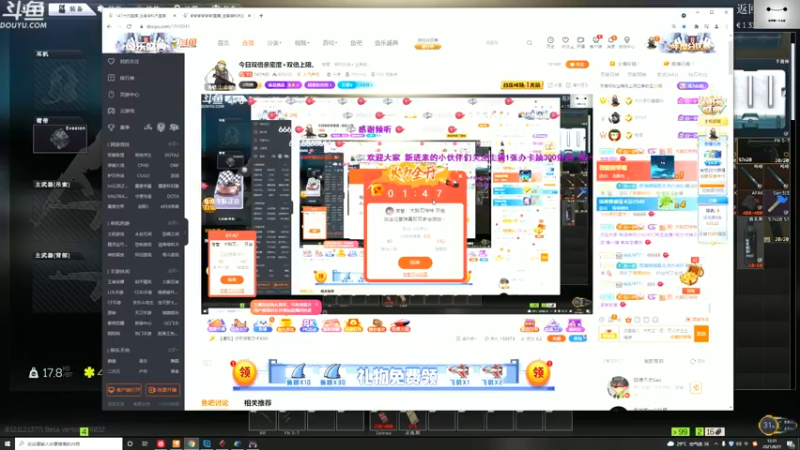Expand the 分类 dropdown menu
Viewport: 800px width, 450px height.
point(274,43)
